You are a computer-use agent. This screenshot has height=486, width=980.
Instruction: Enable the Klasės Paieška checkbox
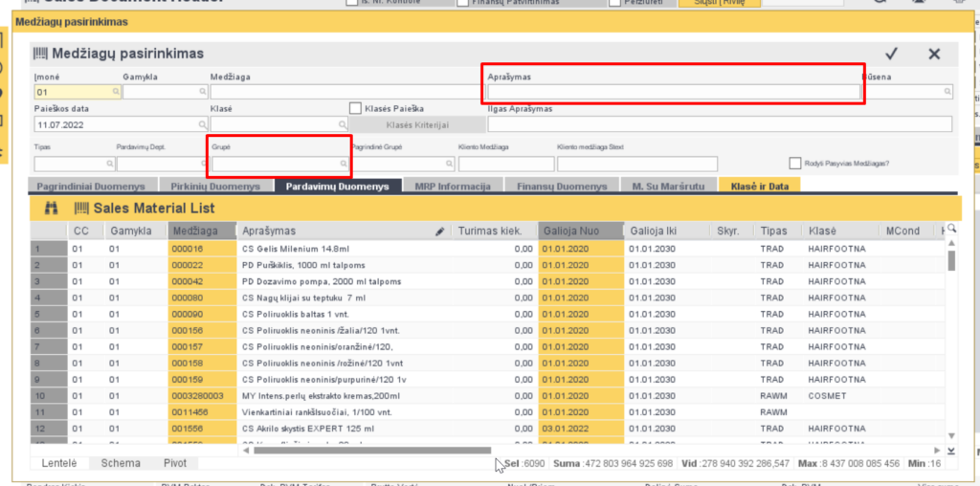coord(355,109)
